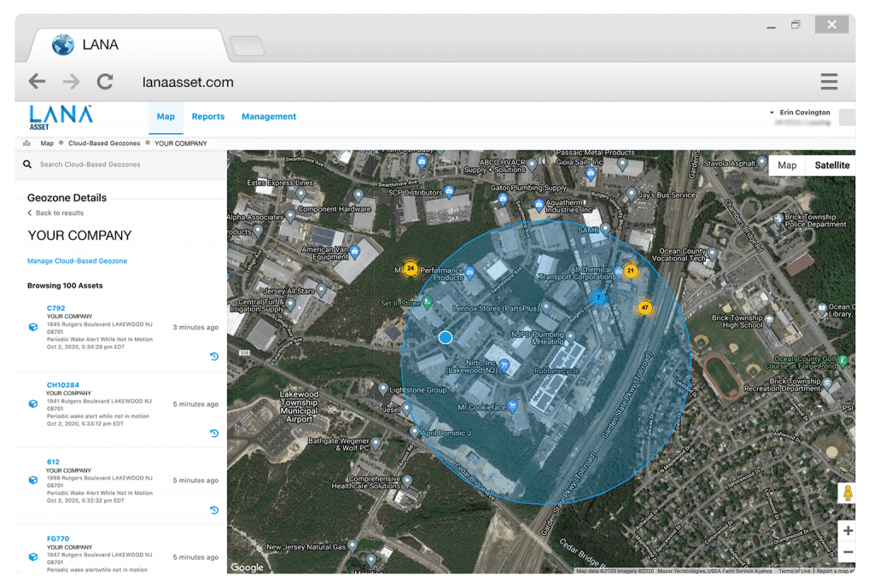The height and width of the screenshot is (588, 874).
Task: Zoom in using the map plus control
Action: [848, 531]
